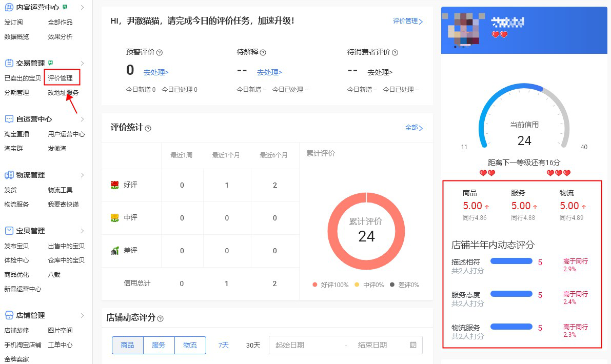Click the 交易管理 section icon
This screenshot has width=611, height=364.
[9, 63]
